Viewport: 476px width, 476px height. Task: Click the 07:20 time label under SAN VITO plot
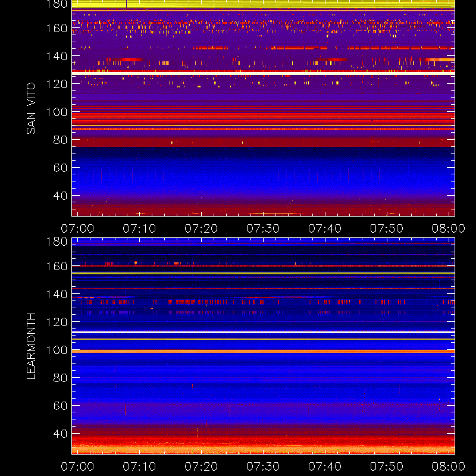click(x=201, y=228)
